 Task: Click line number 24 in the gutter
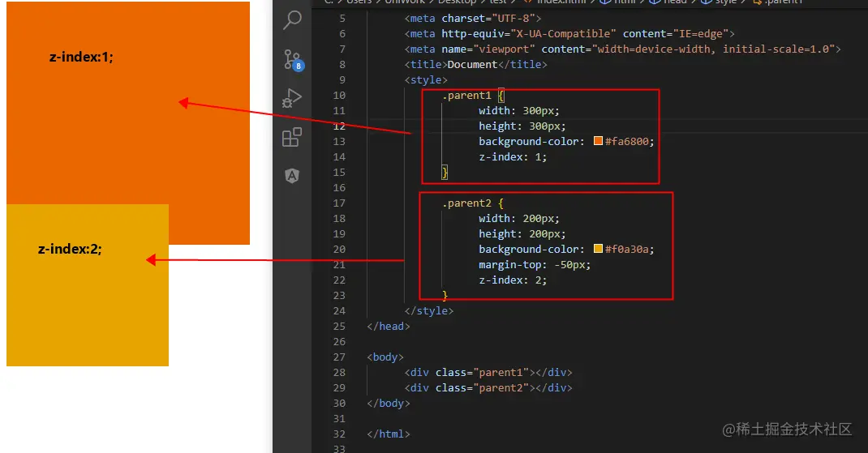click(x=339, y=311)
